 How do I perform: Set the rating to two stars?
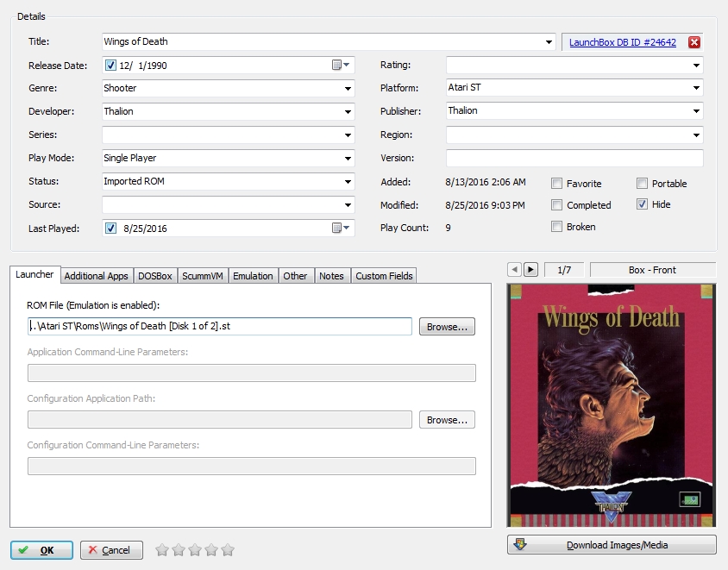(x=179, y=550)
